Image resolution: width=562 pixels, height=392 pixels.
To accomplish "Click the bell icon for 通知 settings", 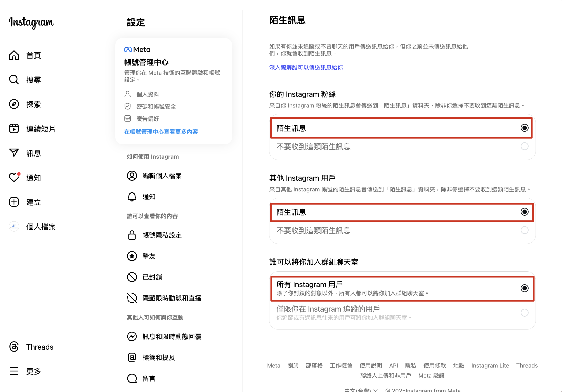I will pyautogui.click(x=132, y=197).
